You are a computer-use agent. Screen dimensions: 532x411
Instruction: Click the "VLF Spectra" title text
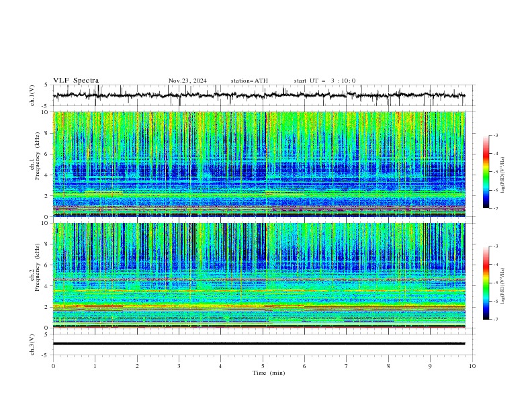tap(76, 81)
